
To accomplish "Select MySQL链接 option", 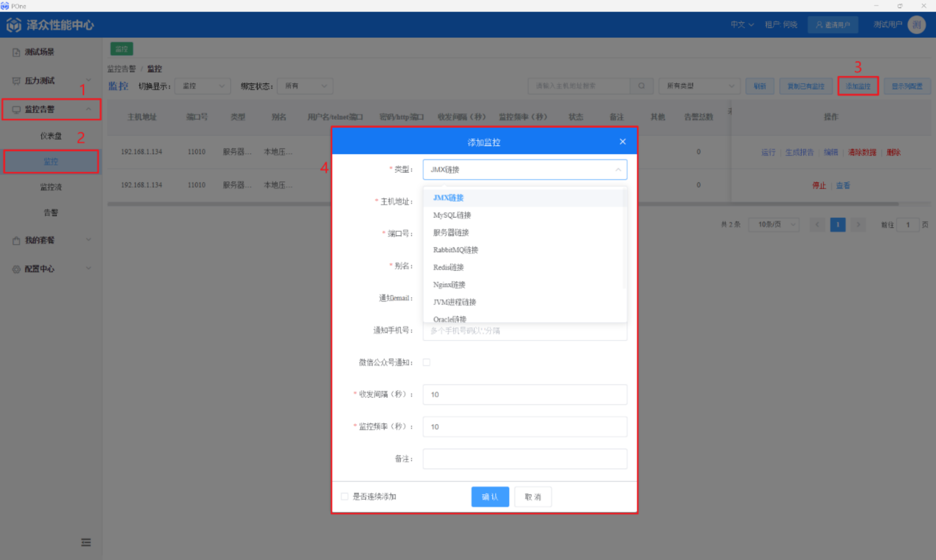I will [524, 215].
